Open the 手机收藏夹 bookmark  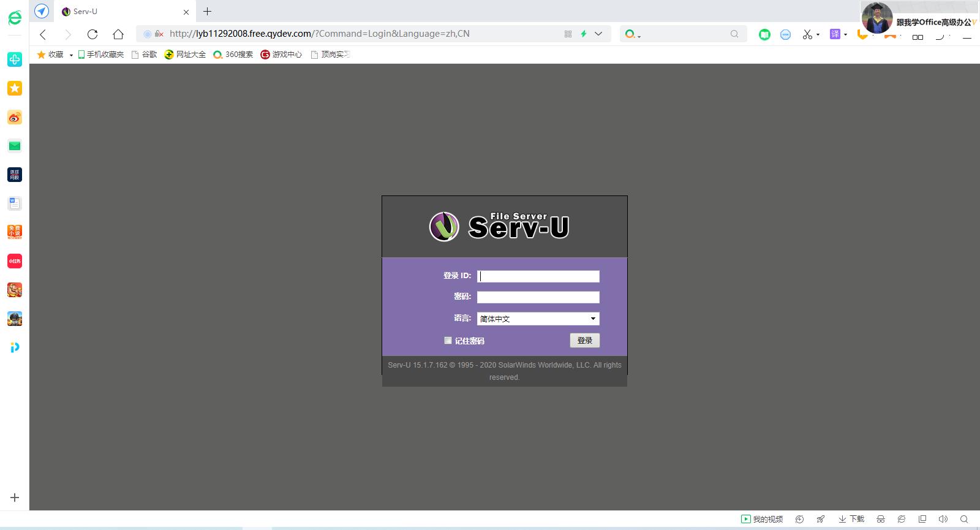coord(100,55)
